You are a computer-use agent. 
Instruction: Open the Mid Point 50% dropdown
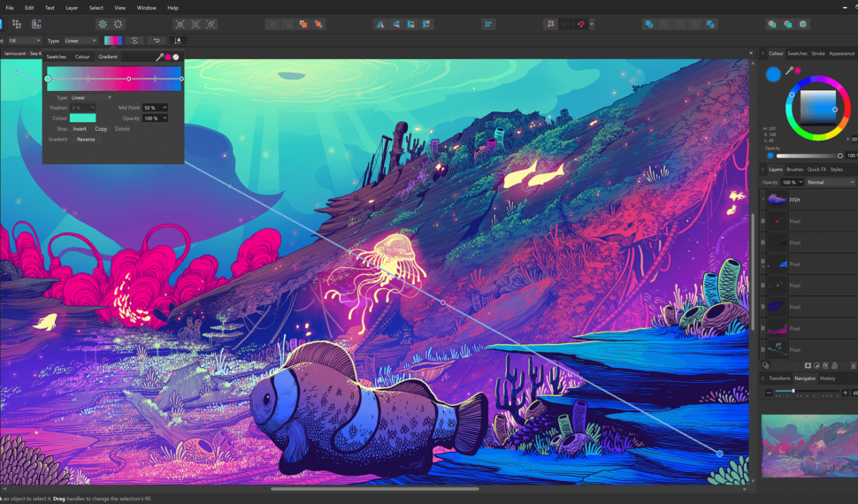[155, 108]
